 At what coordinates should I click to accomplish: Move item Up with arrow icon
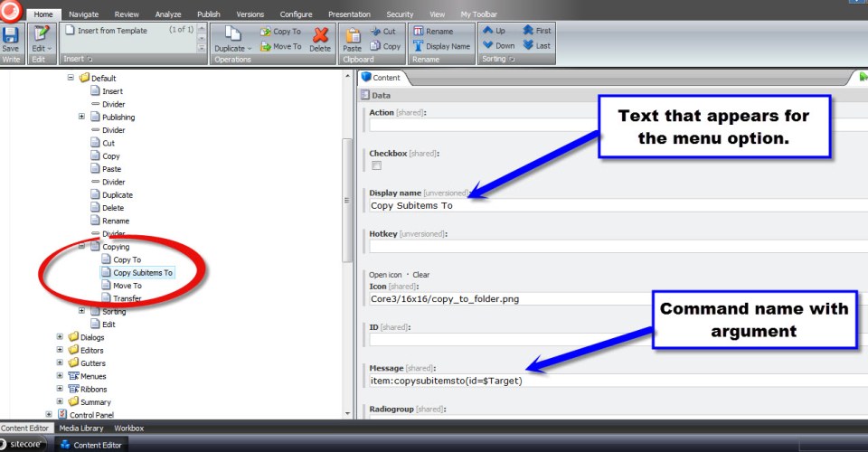tap(487, 31)
